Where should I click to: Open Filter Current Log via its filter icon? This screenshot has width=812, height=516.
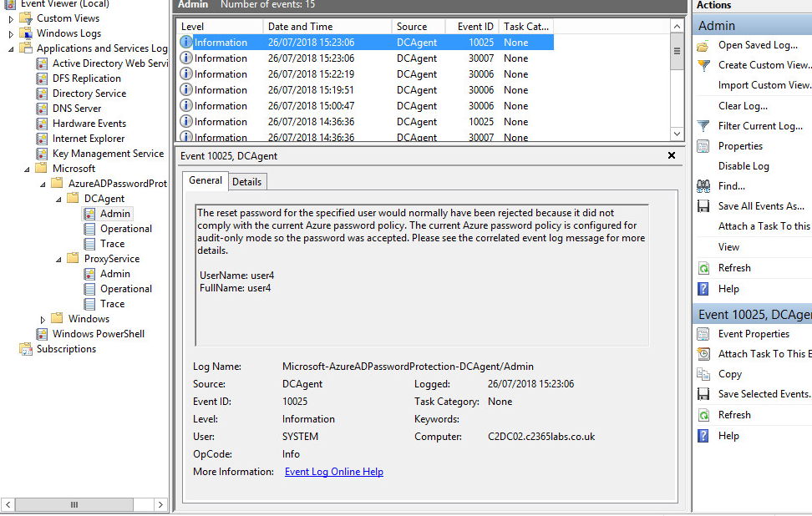704,125
